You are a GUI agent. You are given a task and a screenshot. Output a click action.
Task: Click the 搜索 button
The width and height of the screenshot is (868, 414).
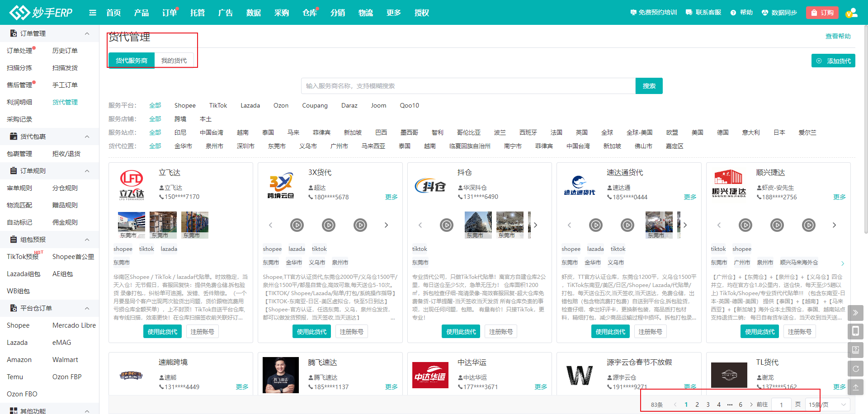[649, 86]
